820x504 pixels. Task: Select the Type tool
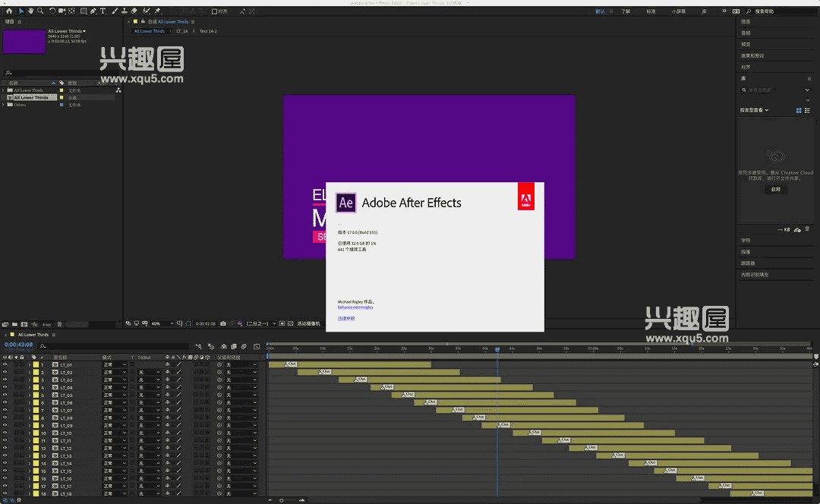pos(103,11)
